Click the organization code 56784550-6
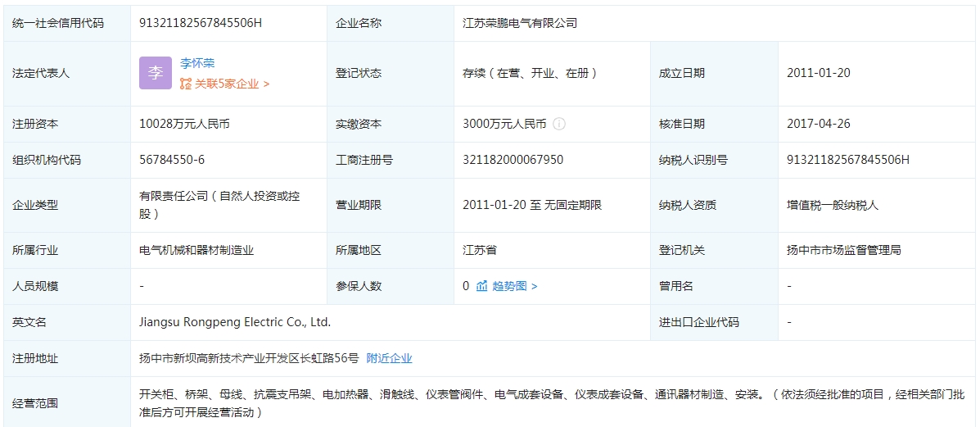Viewport: 980px width, 427px height. (x=172, y=160)
